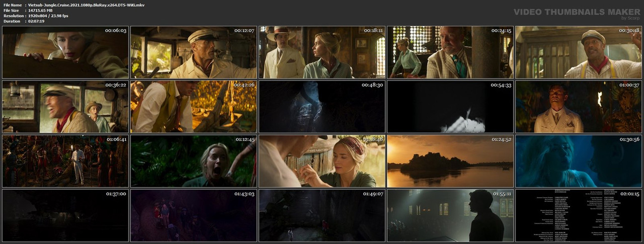This screenshot has width=644, height=244.
Task: Open the frame at 01:18:48
Action: click(x=322, y=161)
